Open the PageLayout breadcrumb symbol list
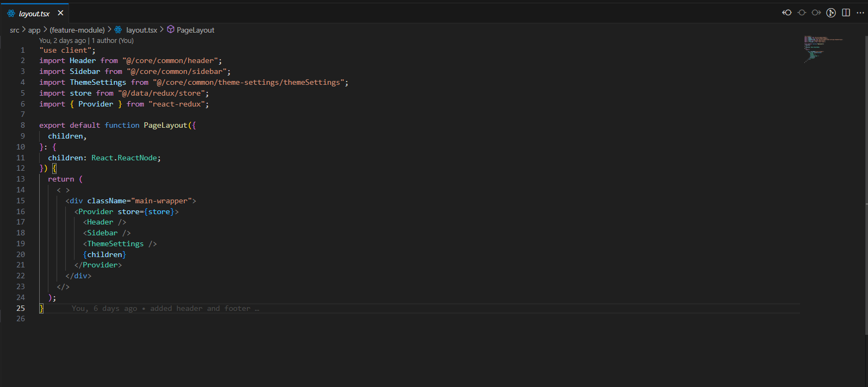Viewport: 868px width, 387px height. [195, 30]
